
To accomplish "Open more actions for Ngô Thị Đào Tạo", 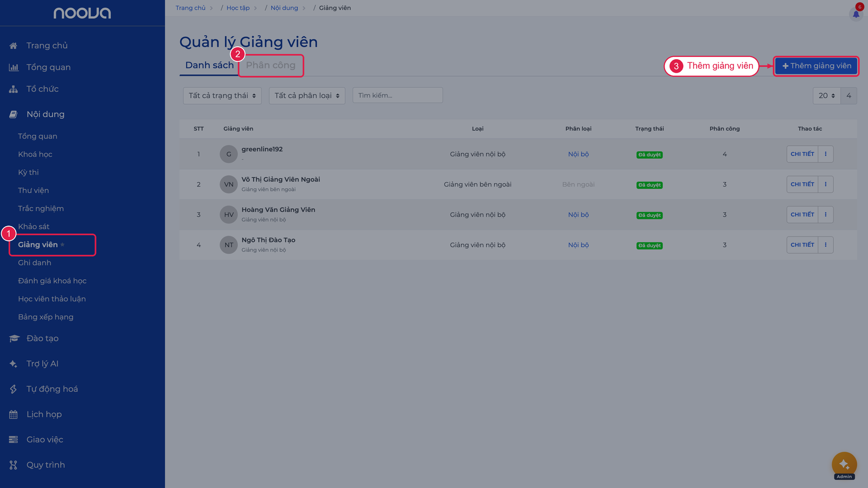I will (826, 245).
